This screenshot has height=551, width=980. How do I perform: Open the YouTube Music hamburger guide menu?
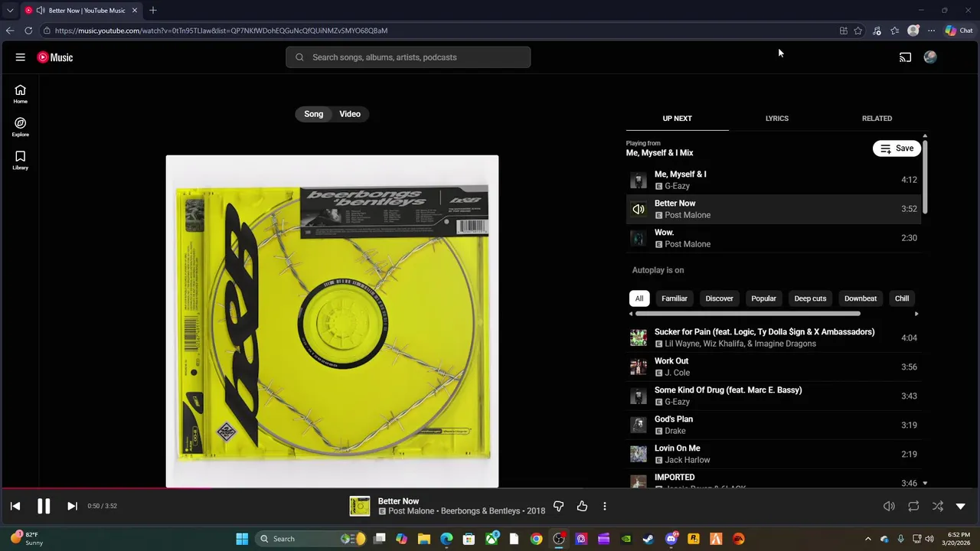pyautogui.click(x=21, y=57)
